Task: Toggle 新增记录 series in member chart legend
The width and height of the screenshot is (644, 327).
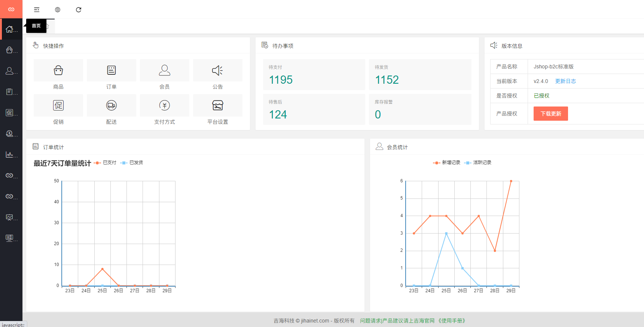Action: 446,163
